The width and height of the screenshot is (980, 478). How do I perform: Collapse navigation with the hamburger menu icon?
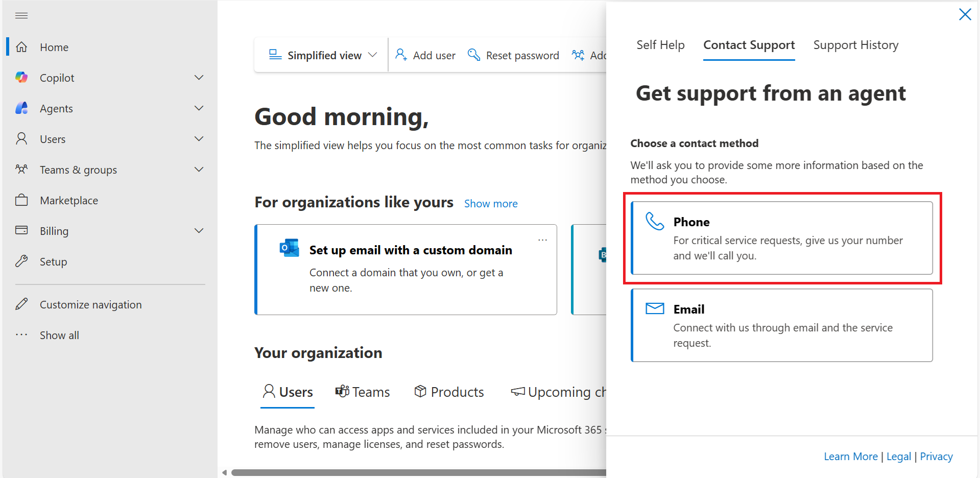tap(21, 16)
